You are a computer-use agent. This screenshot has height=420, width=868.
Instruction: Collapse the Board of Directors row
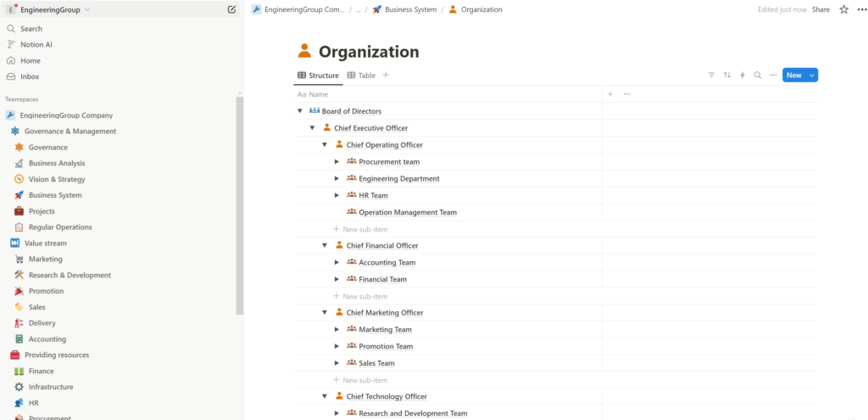[x=300, y=111]
